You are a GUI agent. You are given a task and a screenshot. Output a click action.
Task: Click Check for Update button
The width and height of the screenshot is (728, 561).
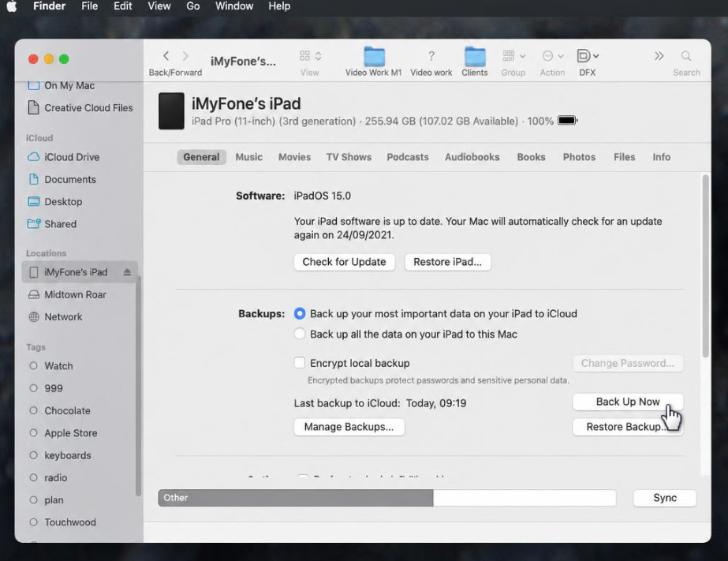tap(344, 262)
